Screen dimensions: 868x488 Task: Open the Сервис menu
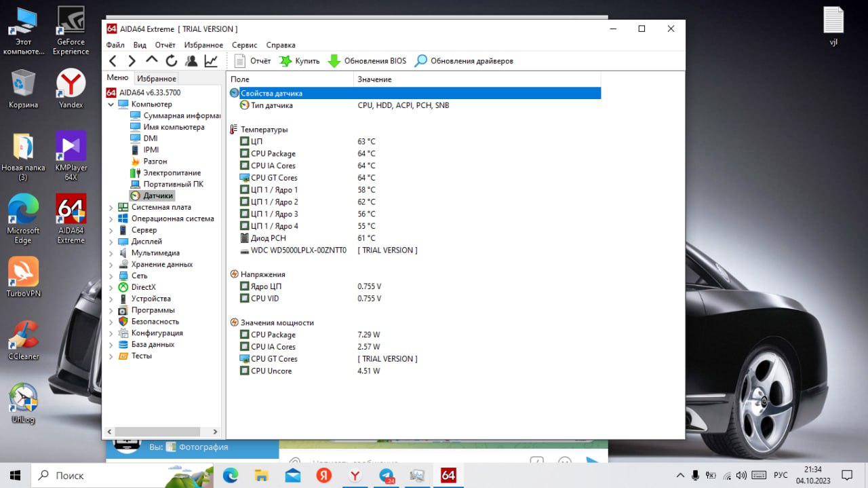pos(244,45)
